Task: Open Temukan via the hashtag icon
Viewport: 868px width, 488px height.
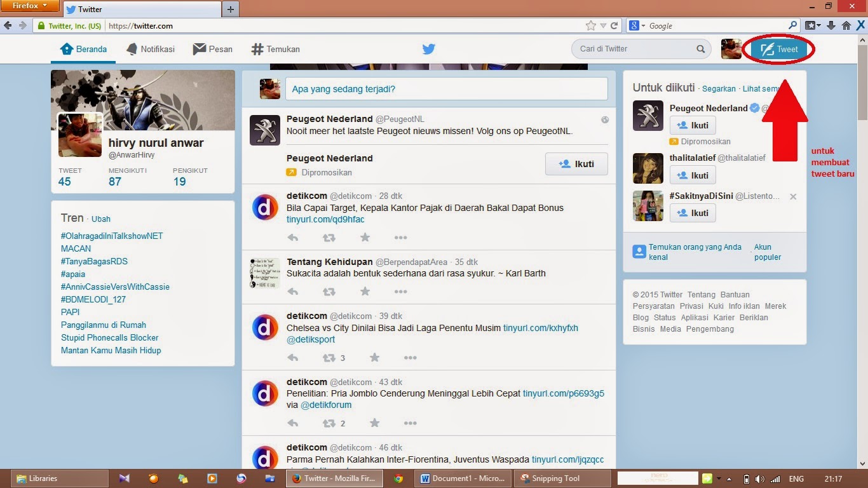Action: tap(275, 49)
